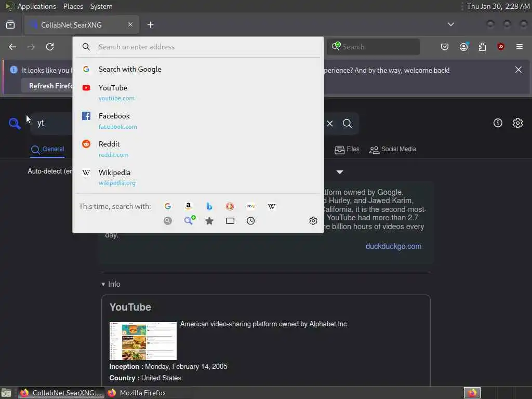
Task: Search this time with Wikipedia icon
Action: pyautogui.click(x=271, y=206)
